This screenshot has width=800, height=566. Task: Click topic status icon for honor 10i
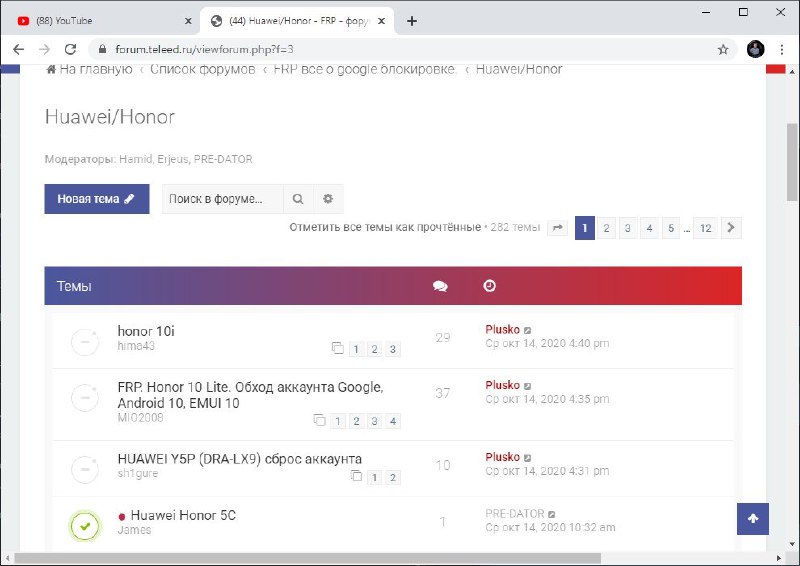click(x=85, y=341)
